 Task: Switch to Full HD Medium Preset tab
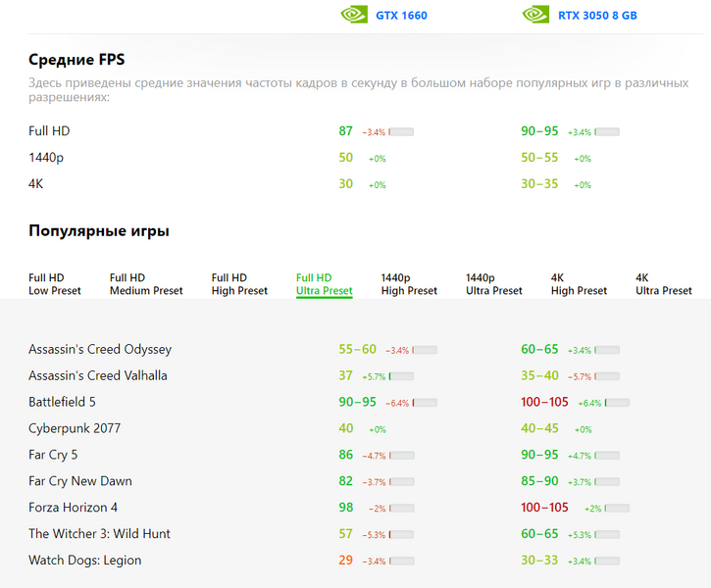146,284
